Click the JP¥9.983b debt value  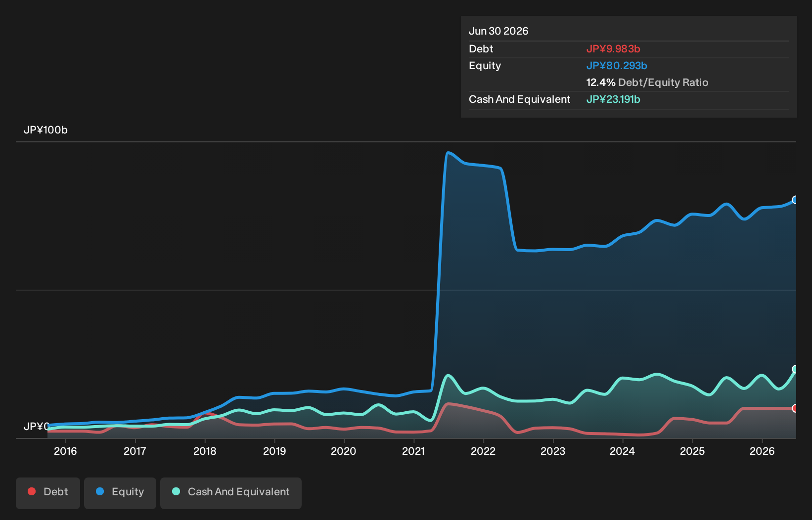[613, 48]
